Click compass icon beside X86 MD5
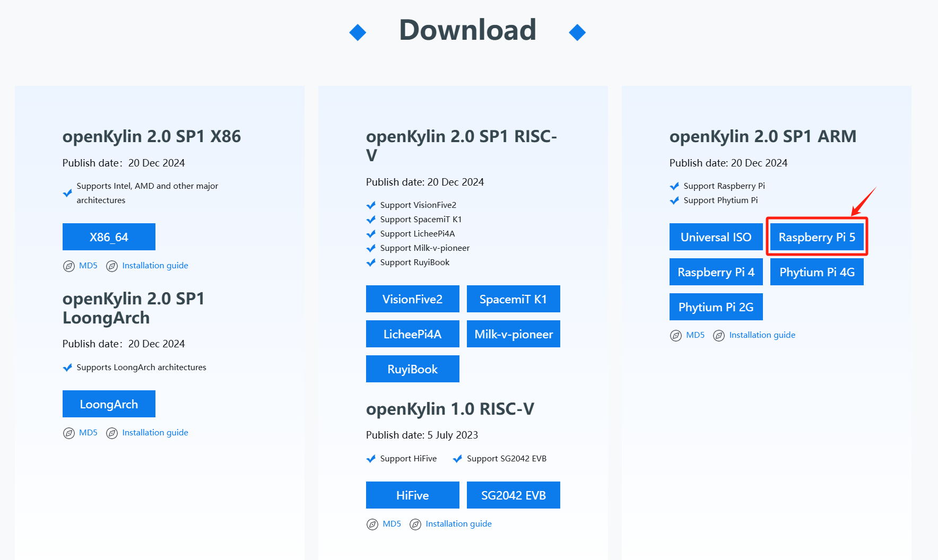This screenshot has height=560, width=938. pyautogui.click(x=69, y=266)
